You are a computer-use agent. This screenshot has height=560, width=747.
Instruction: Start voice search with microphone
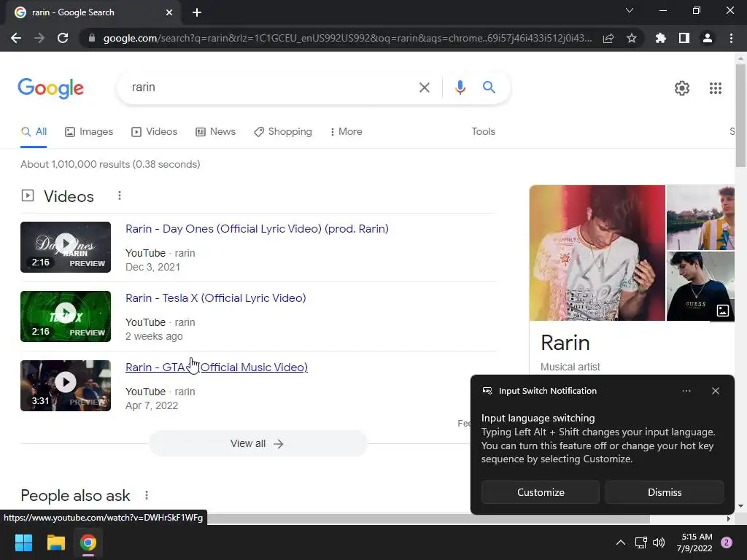point(460,87)
